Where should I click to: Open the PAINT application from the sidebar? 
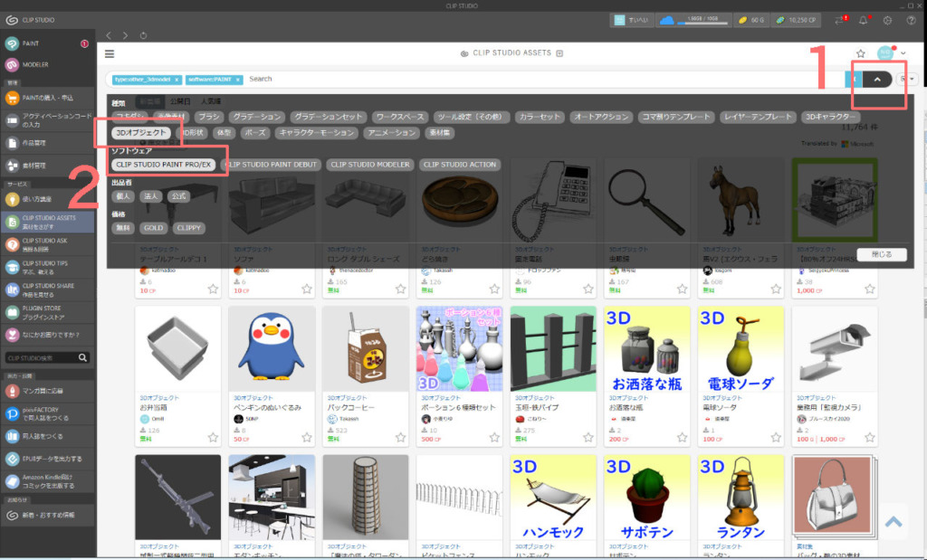coord(47,43)
